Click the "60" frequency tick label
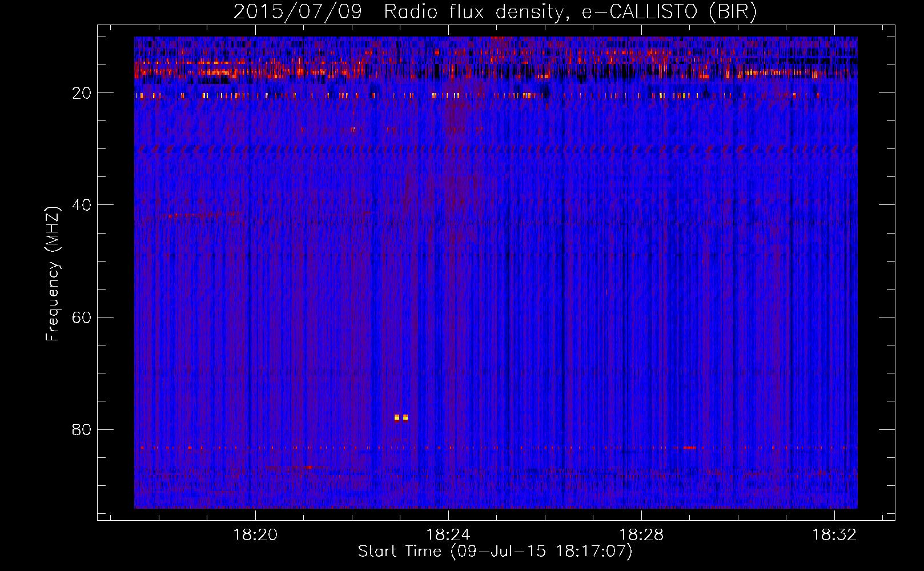 (x=82, y=317)
